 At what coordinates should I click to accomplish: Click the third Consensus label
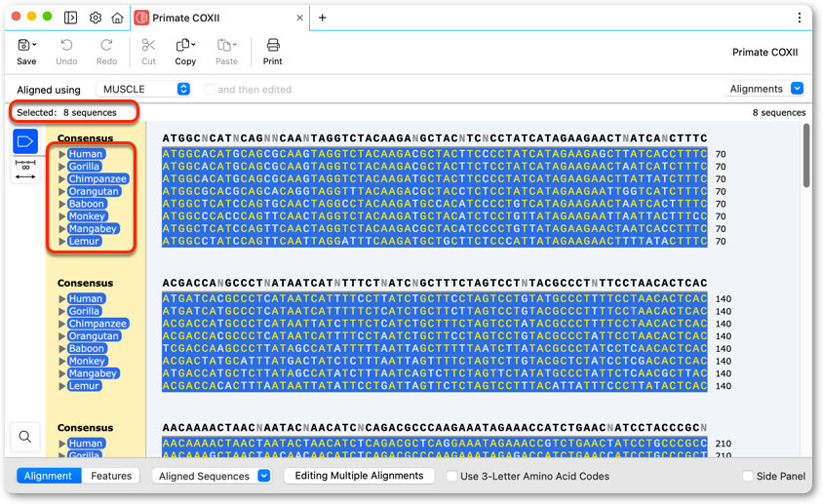[x=85, y=428]
